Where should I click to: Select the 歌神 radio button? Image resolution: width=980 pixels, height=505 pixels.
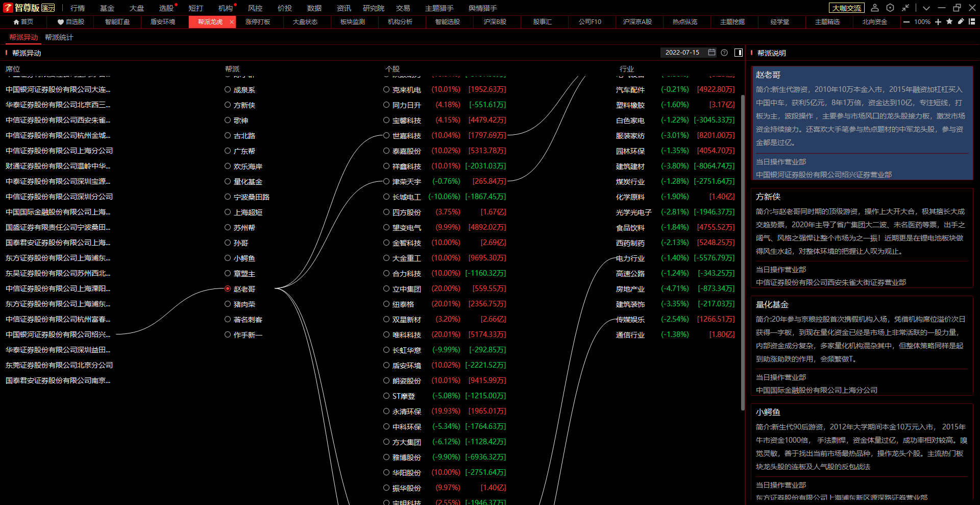(228, 120)
